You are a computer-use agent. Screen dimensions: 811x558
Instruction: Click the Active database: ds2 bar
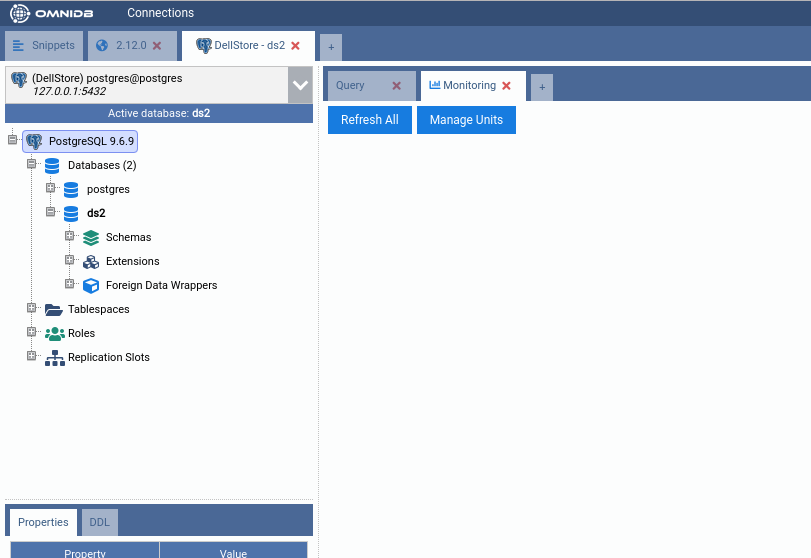[159, 113]
